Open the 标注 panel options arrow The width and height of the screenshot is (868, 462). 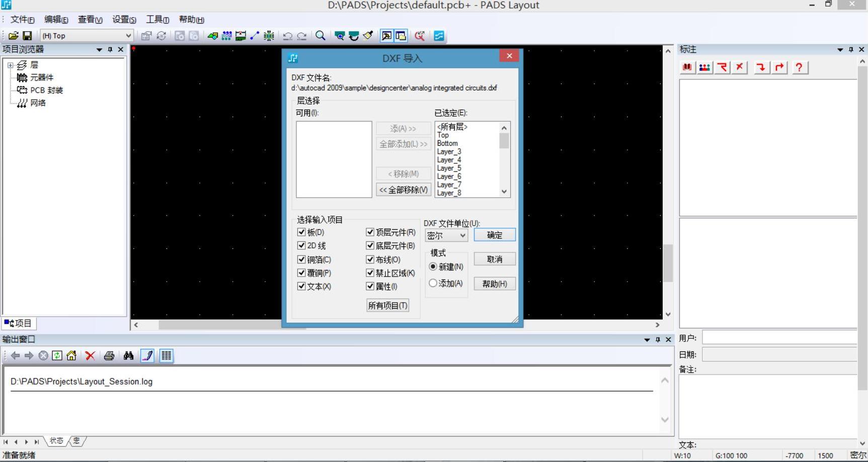tap(840, 50)
